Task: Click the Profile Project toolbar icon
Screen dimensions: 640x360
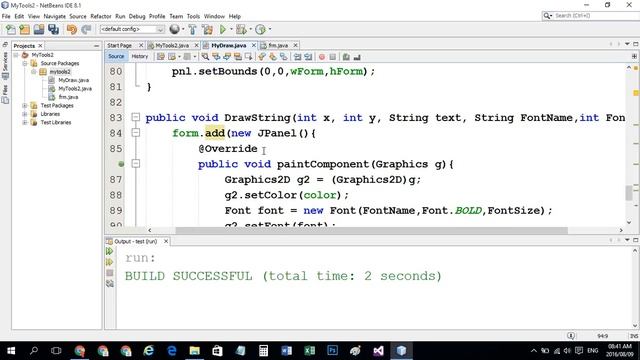Action: coord(260,29)
